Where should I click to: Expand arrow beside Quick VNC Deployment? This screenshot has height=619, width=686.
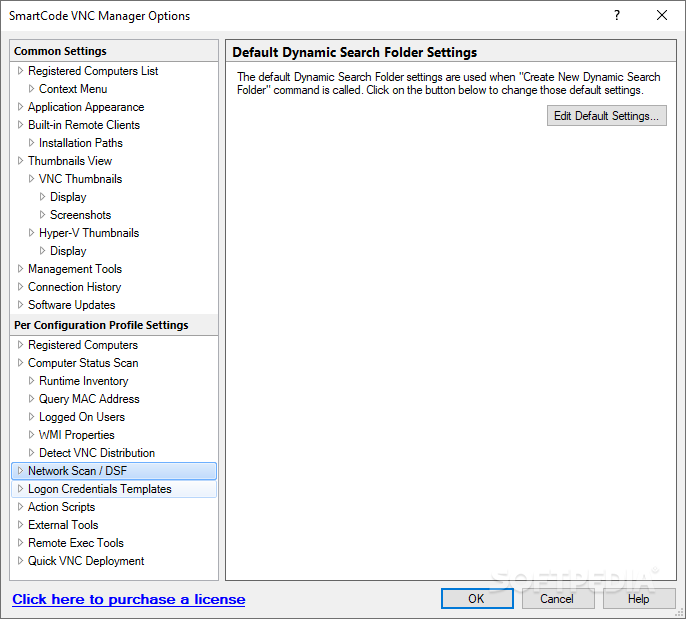(x=20, y=560)
